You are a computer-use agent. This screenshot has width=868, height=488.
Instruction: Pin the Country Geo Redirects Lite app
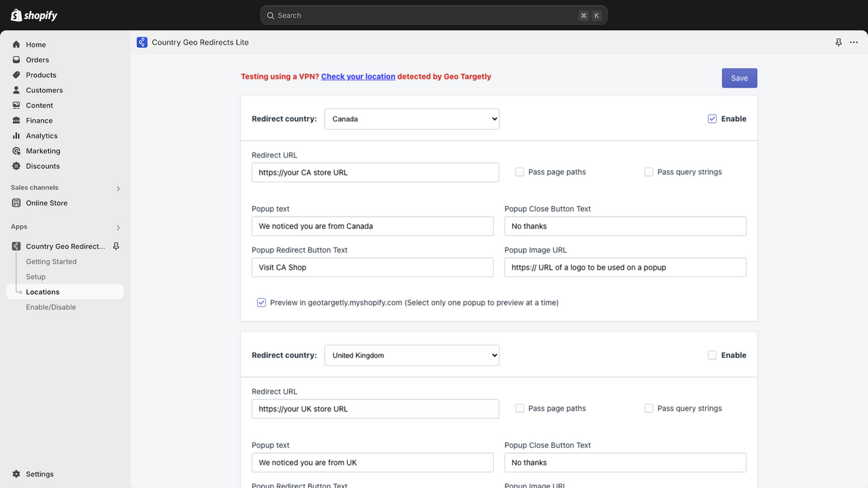coord(838,41)
